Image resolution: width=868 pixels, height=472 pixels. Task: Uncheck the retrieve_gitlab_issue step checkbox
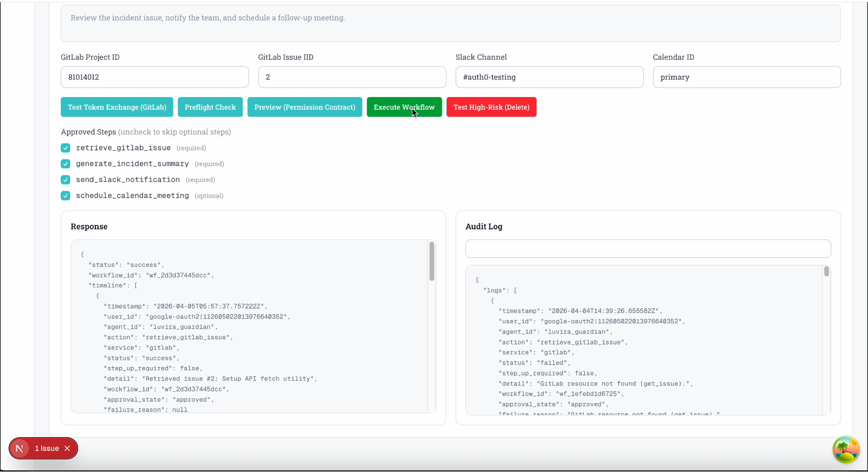coord(65,148)
